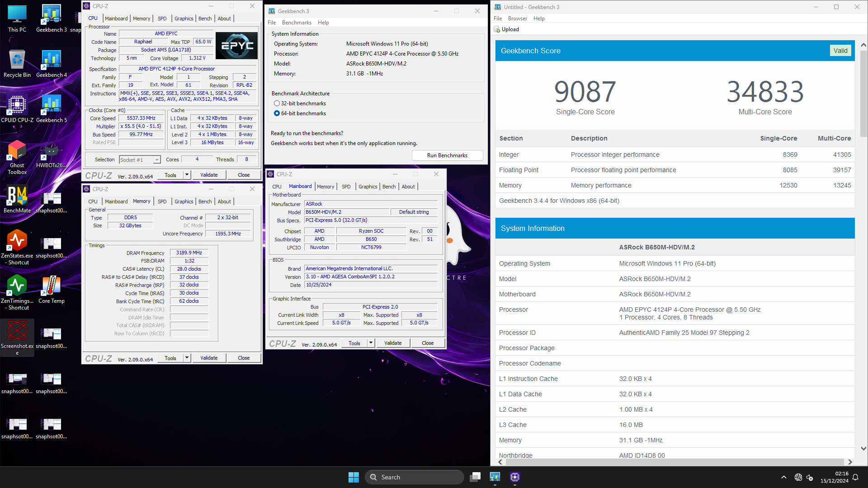Click the Windows Start button
Screen dimensions: 868x488
click(354, 477)
